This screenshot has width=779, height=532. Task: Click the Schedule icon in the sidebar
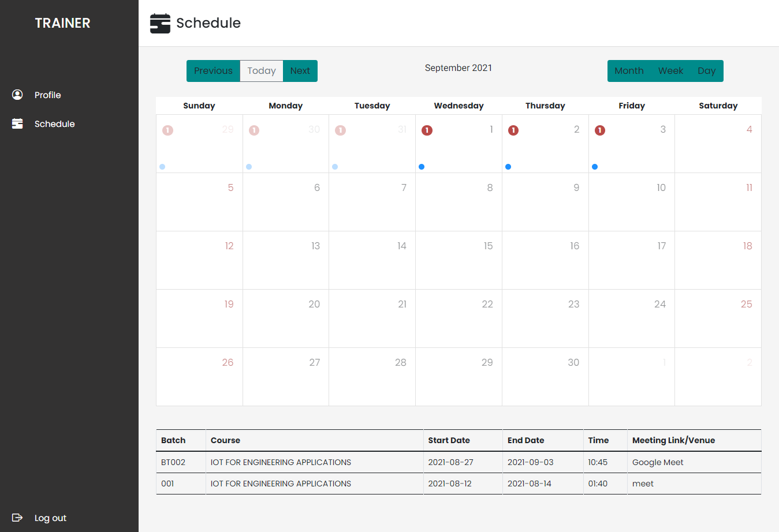tap(17, 123)
